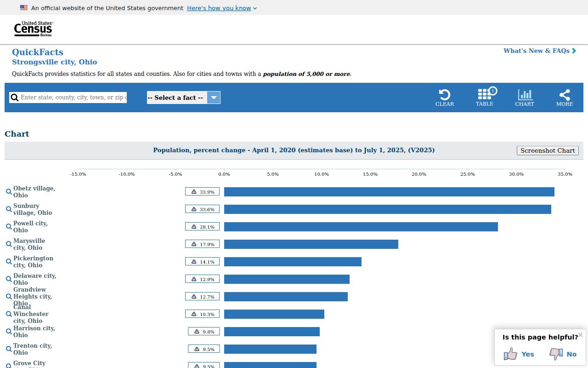Image resolution: width=588 pixels, height=368 pixels.
Task: Click the 9.8% value box
Action: [204, 332]
